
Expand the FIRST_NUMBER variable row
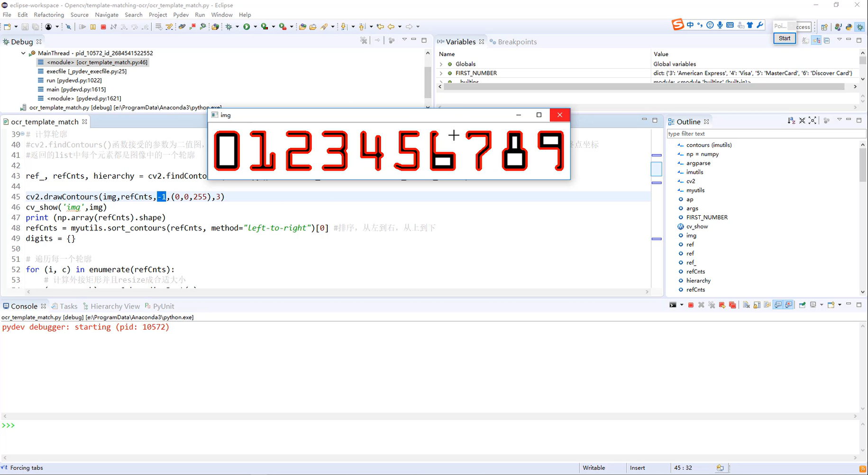441,73
